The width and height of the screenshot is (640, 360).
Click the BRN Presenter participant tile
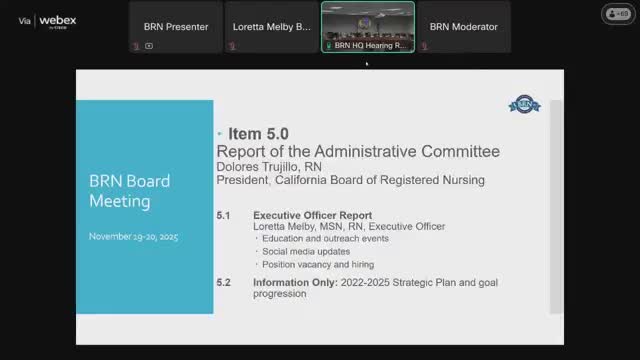(176, 27)
